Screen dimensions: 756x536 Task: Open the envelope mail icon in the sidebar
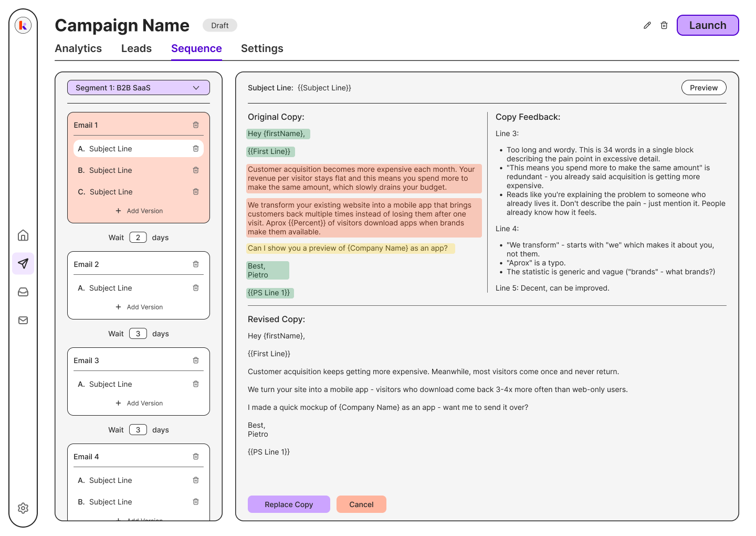pyautogui.click(x=23, y=320)
